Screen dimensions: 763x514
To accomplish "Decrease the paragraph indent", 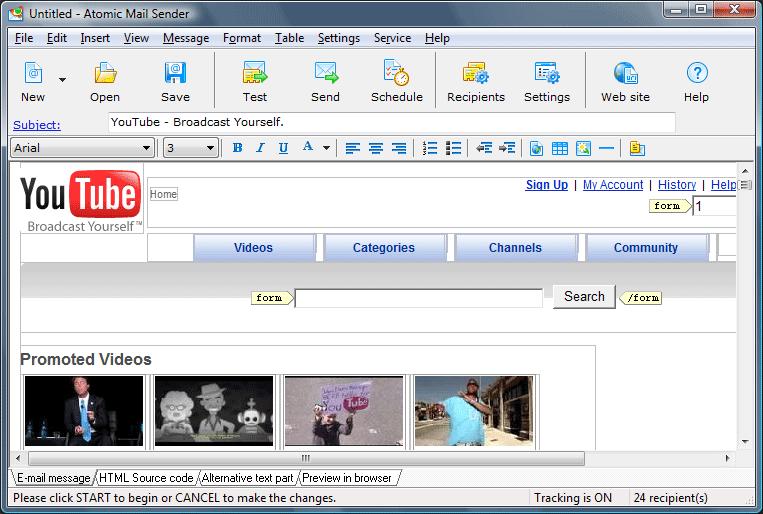I will (484, 148).
